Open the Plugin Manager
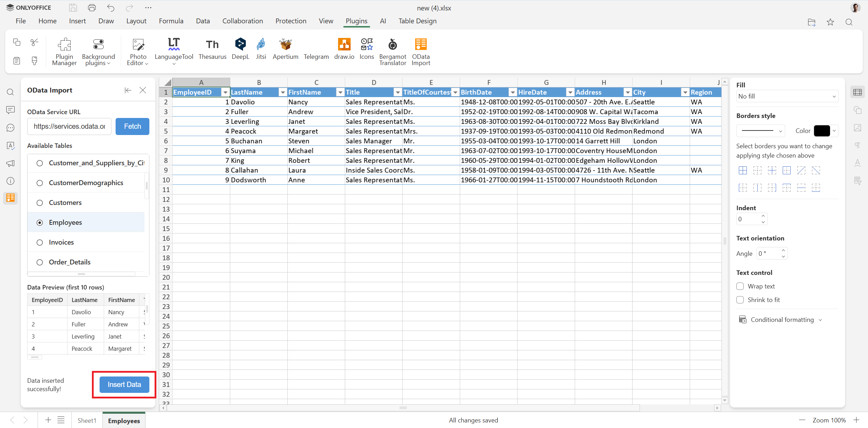This screenshot has height=428, width=868. coord(64,51)
